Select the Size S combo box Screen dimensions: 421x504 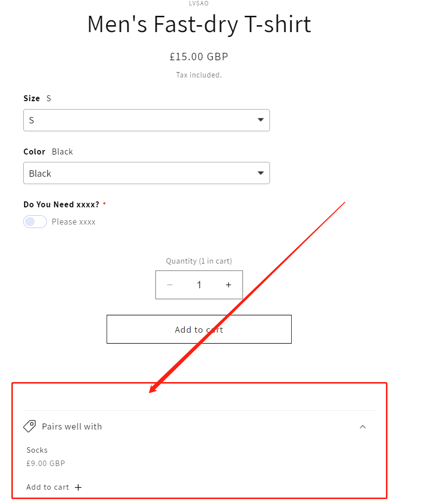(147, 120)
